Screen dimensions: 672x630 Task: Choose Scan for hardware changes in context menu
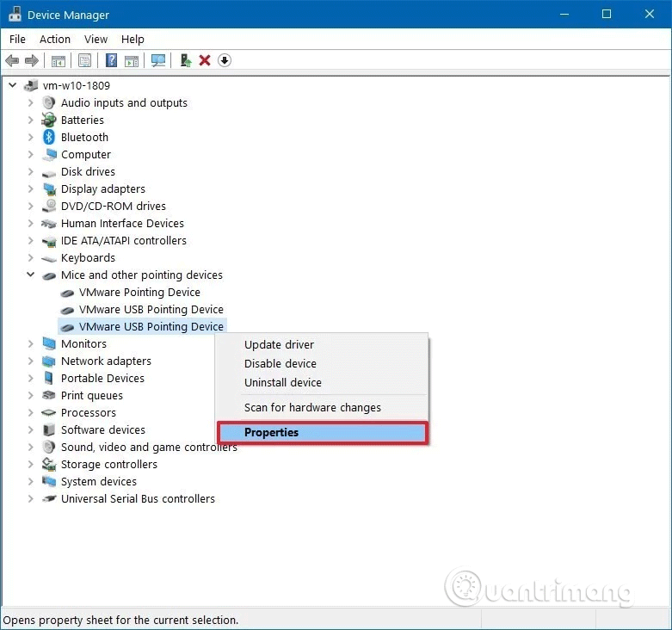(x=322, y=407)
